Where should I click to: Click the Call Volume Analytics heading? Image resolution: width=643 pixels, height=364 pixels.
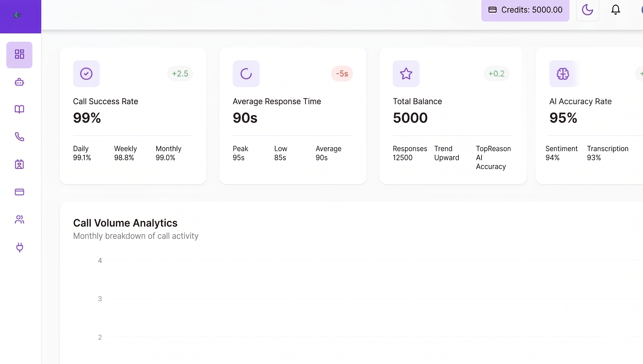[125, 223]
